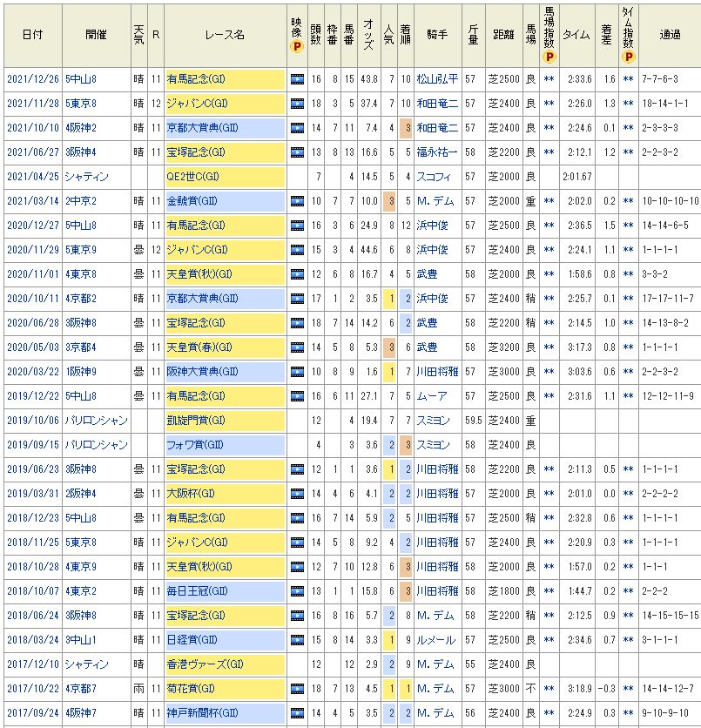The image size is (701, 728).
Task: Click premium P icon under 馬場指数 header
Action: pos(549,57)
